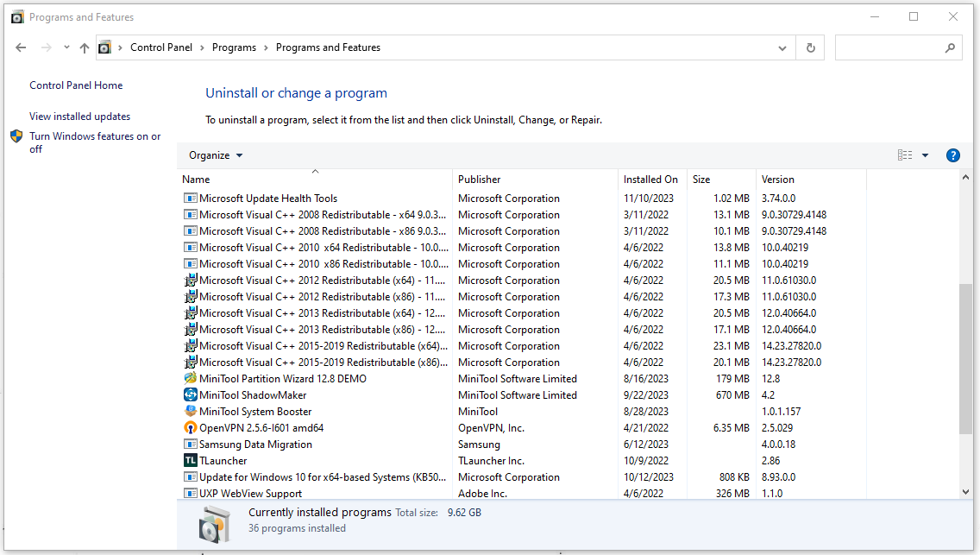Viewport: 980px width, 555px height.
Task: Change view using the view icon
Action: (x=904, y=155)
